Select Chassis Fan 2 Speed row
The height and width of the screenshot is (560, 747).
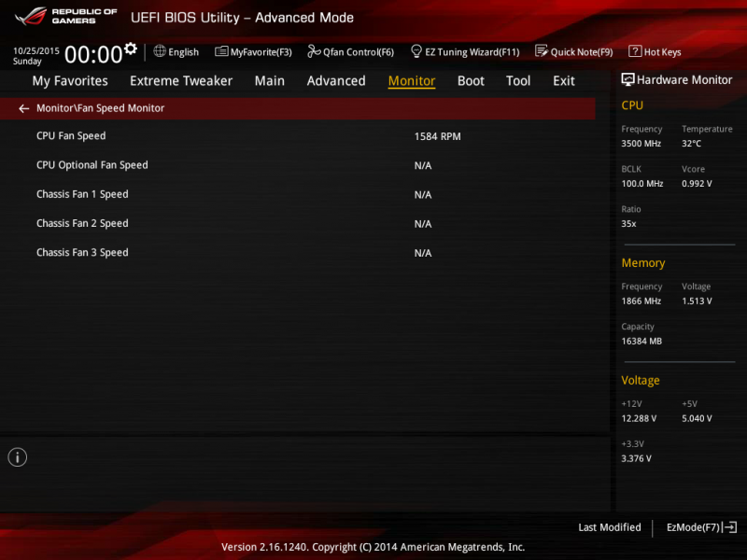click(x=297, y=223)
